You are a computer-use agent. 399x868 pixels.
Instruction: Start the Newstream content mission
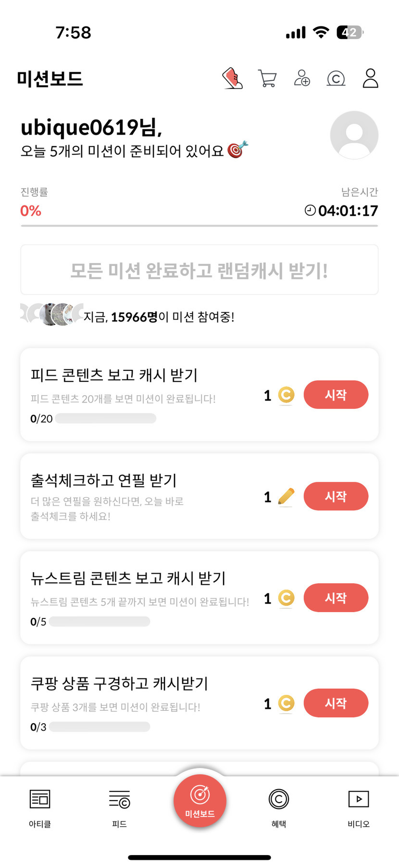[x=336, y=598]
